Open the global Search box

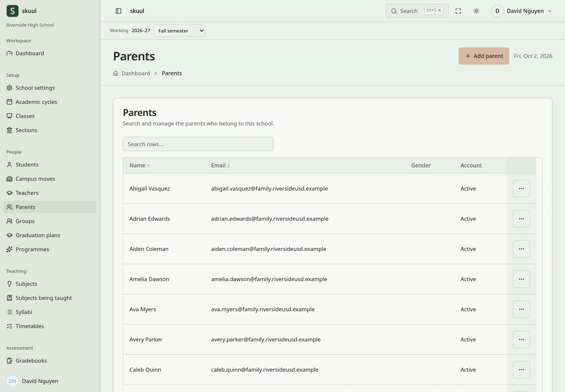tap(417, 11)
